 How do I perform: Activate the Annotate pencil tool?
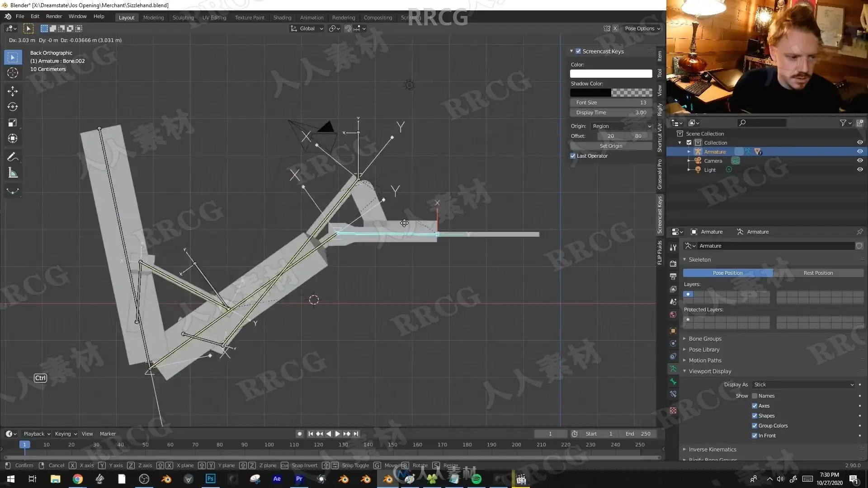point(12,157)
